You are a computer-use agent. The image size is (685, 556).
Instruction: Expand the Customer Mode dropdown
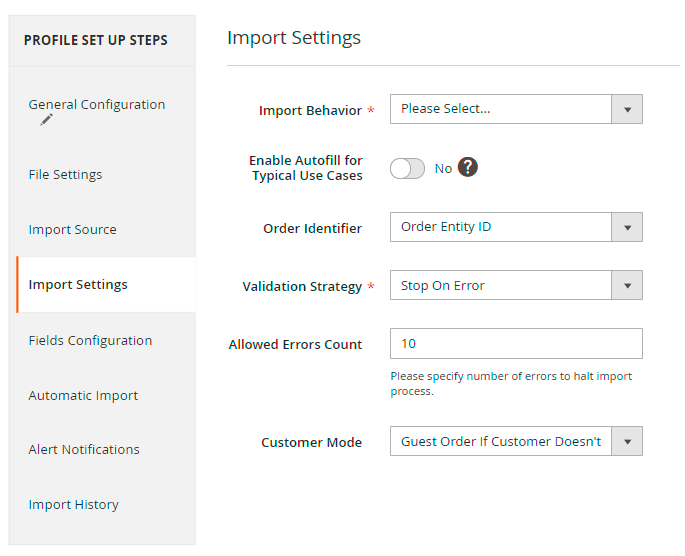501,442
